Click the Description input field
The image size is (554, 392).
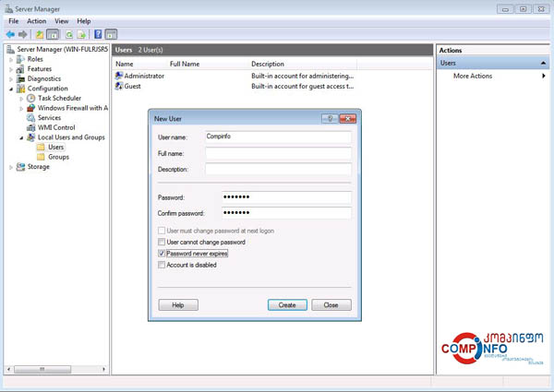[278, 169]
